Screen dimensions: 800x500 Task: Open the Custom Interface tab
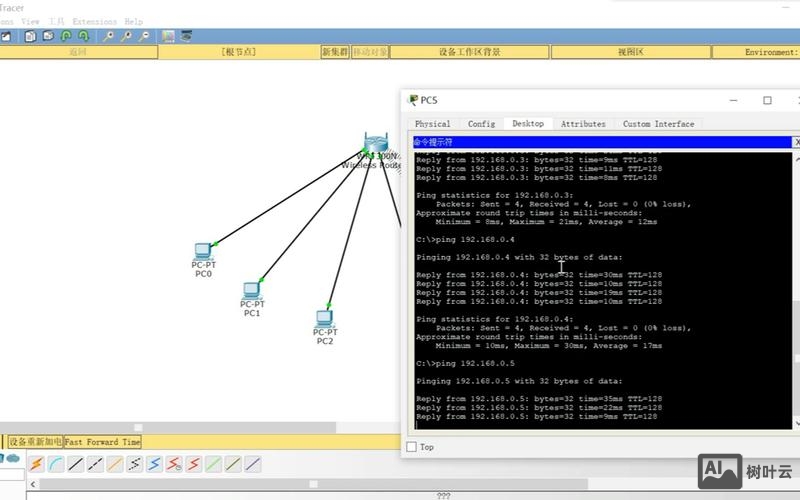pyautogui.click(x=658, y=124)
